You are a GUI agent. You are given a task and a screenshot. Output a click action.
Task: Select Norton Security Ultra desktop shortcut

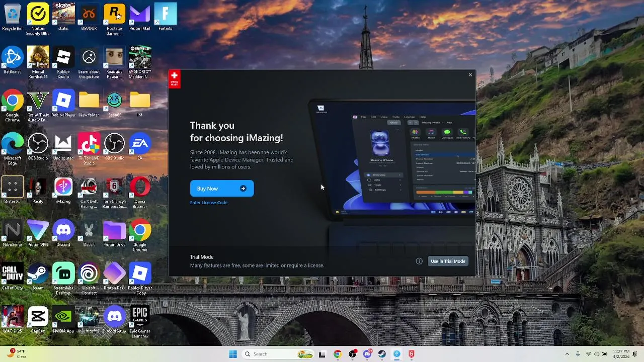pyautogui.click(x=38, y=20)
